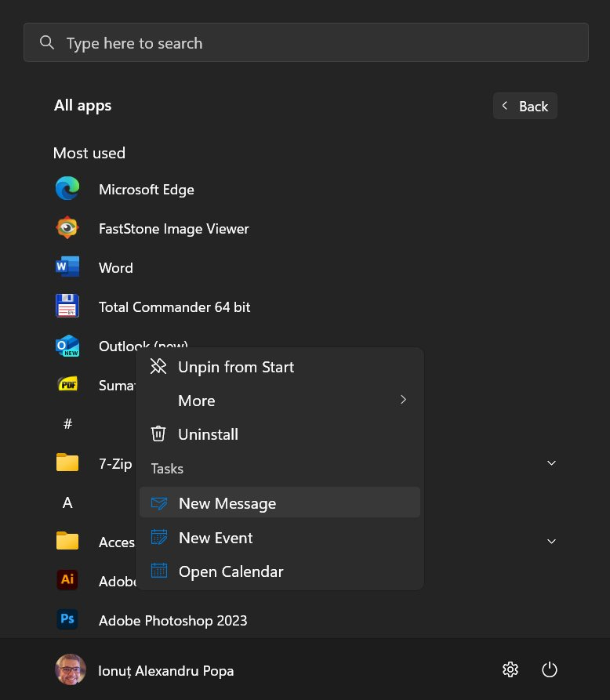Click the Adobe Photoshop 2023 label
The height and width of the screenshot is (700, 610).
[172, 621]
